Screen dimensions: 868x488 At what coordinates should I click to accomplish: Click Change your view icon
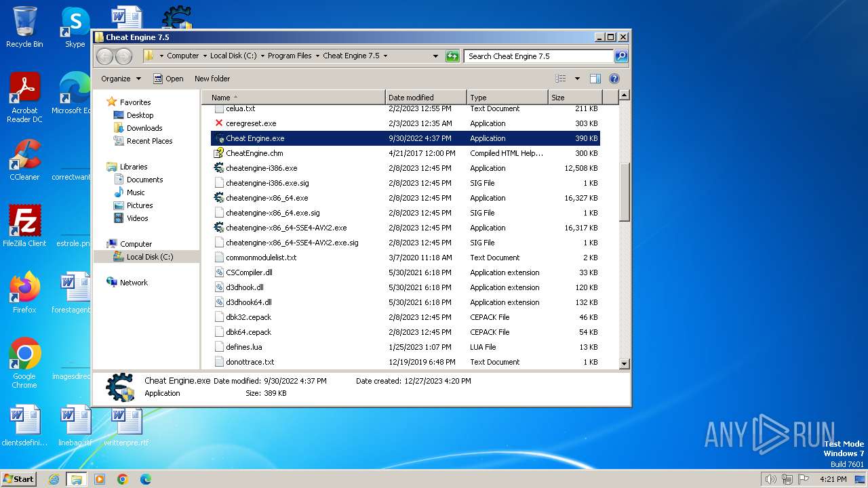[561, 79]
